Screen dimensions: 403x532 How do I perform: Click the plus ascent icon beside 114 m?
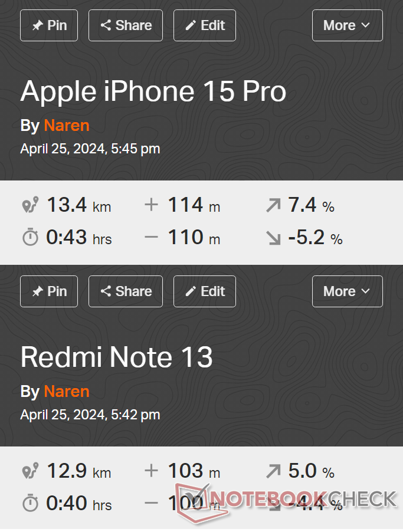(152, 205)
